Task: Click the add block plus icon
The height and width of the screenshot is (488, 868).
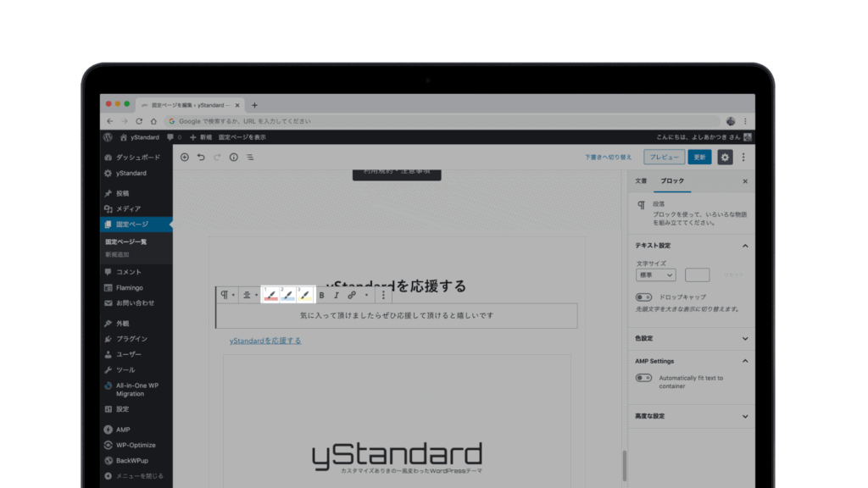Action: coord(185,157)
